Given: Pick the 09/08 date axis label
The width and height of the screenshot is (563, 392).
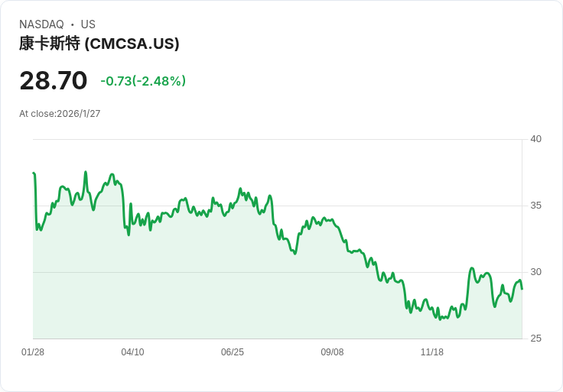Looking at the screenshot, I should pos(332,352).
